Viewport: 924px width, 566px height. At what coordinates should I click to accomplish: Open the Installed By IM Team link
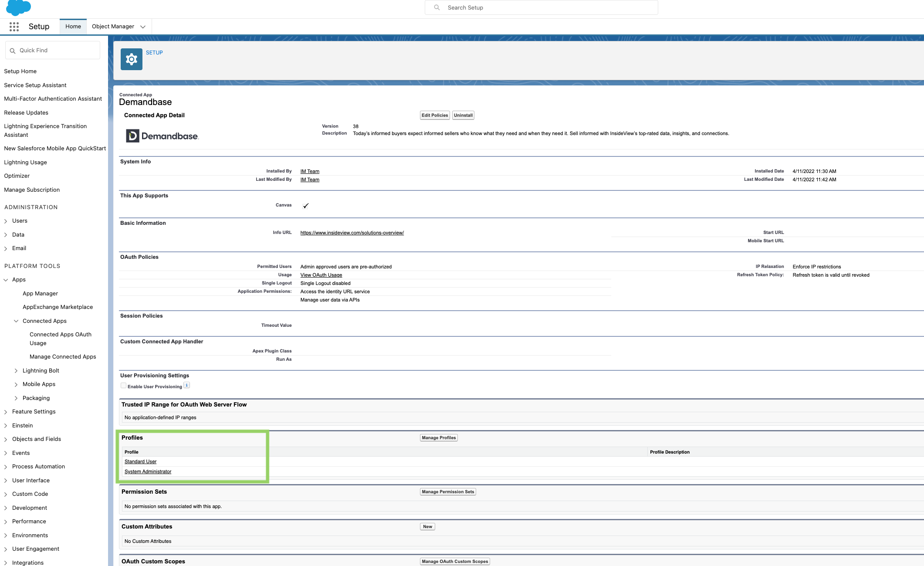point(310,172)
